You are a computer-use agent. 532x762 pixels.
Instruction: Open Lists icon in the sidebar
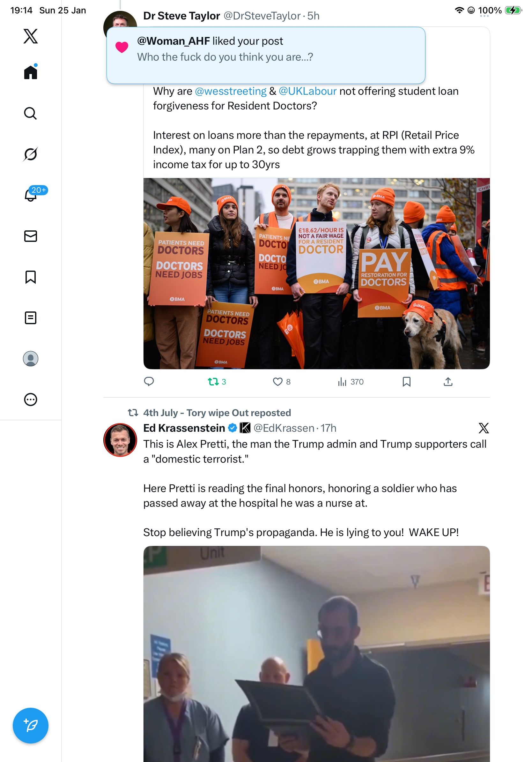pos(31,317)
